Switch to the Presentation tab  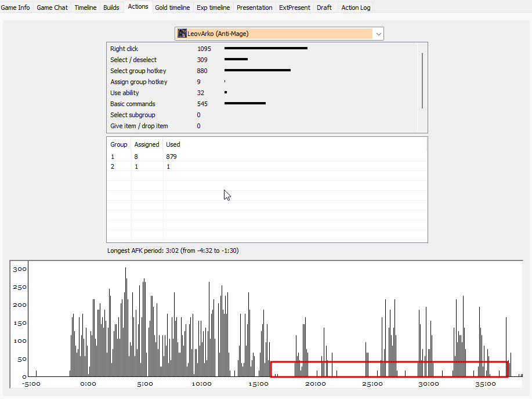255,8
